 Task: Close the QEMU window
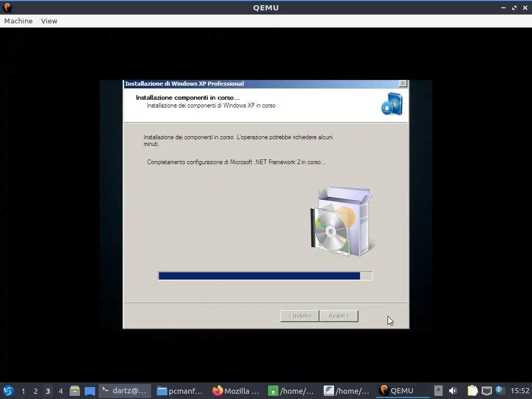[525, 7]
